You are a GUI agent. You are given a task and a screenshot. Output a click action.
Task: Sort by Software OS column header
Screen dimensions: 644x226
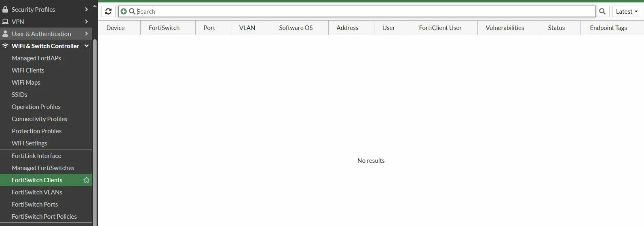pos(300,28)
